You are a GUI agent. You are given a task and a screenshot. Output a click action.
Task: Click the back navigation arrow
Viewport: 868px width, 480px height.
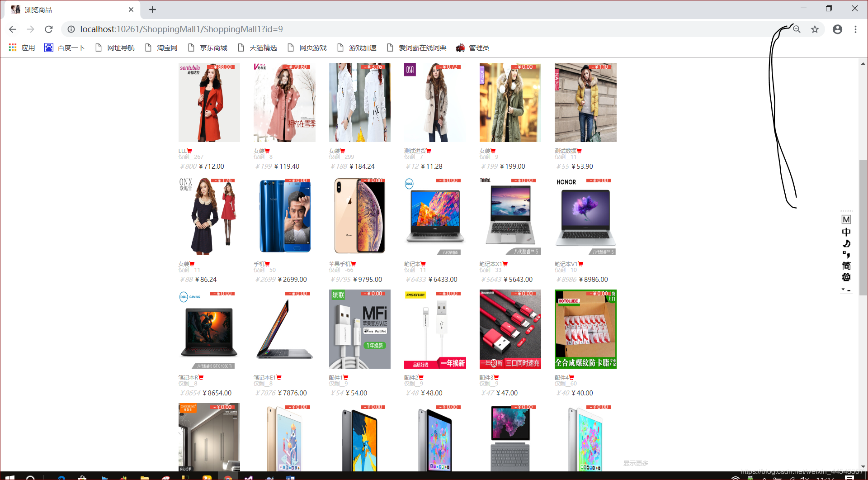click(12, 29)
